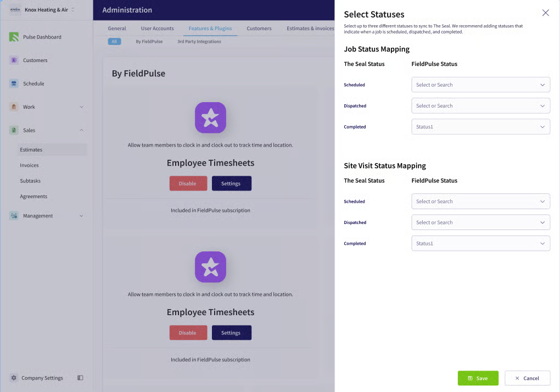
Task: Switch to the General tab
Action: (x=117, y=28)
